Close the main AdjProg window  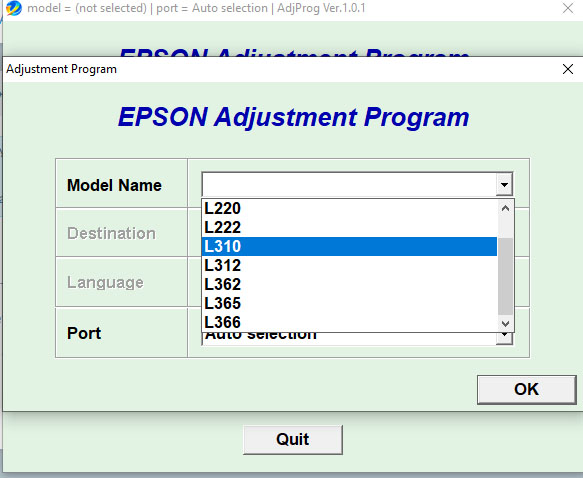click(568, 8)
